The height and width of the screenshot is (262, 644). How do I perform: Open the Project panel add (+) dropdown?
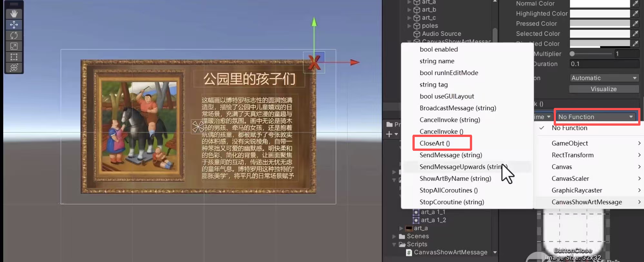[392, 134]
